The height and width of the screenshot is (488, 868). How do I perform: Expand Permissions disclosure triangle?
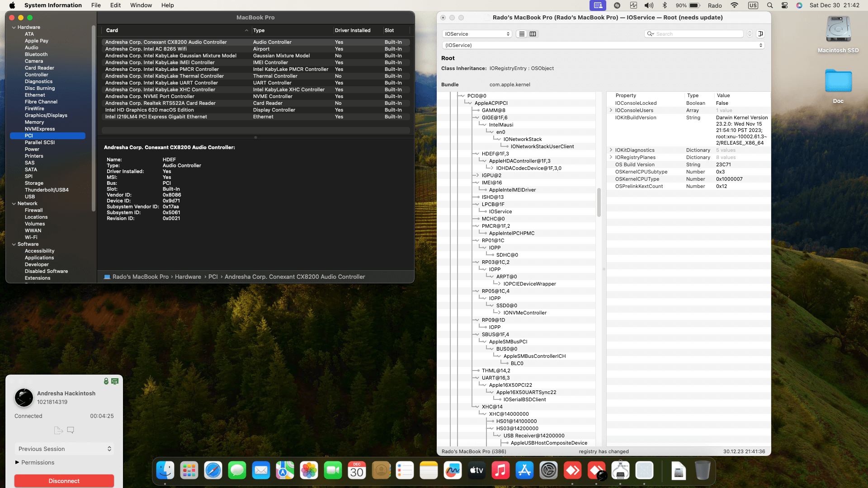click(17, 462)
